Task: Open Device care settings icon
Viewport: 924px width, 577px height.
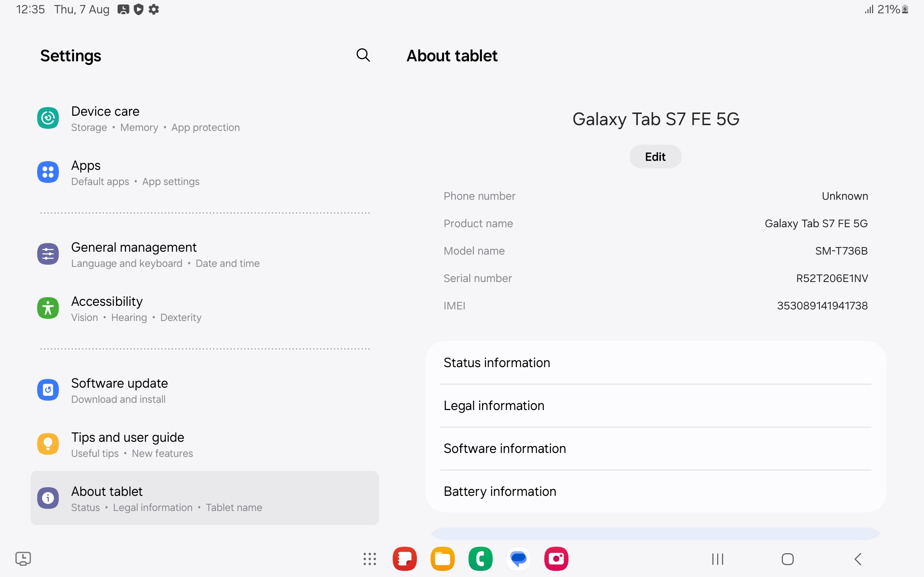Action: [48, 118]
